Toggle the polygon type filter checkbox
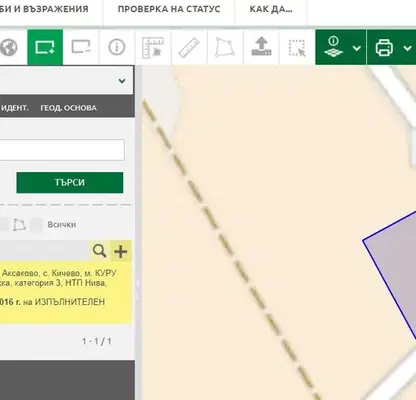Image resolution: width=416 pixels, height=400 pixels. click(3, 225)
